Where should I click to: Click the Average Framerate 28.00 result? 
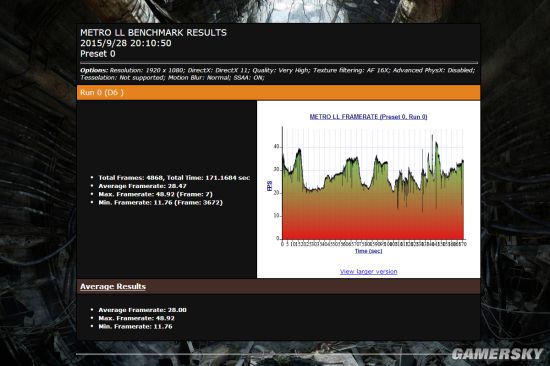(142, 310)
